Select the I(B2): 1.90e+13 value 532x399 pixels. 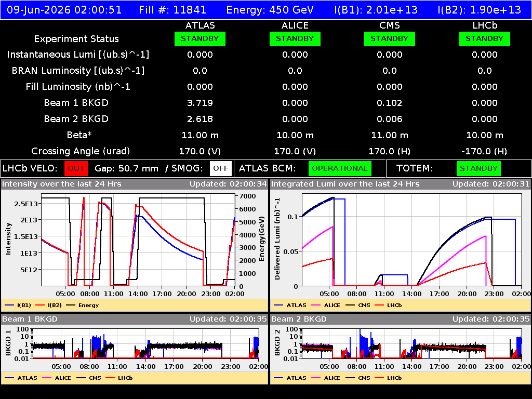(x=480, y=9)
